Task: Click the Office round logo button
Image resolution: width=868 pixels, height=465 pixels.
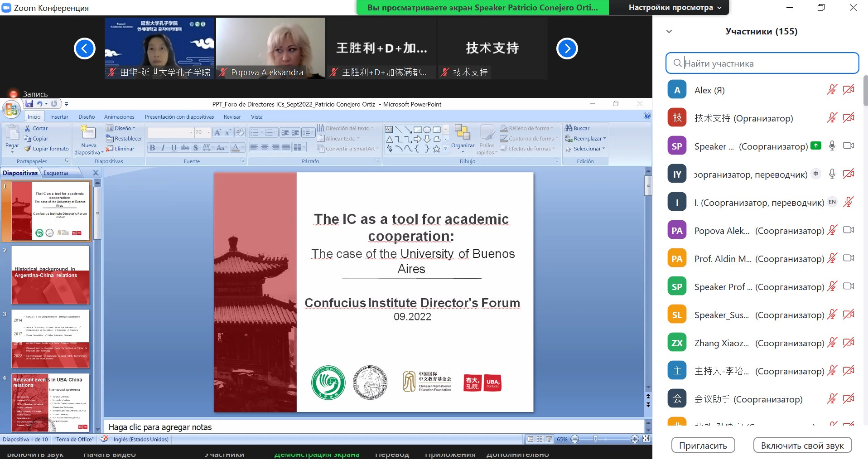Action: coord(11,110)
